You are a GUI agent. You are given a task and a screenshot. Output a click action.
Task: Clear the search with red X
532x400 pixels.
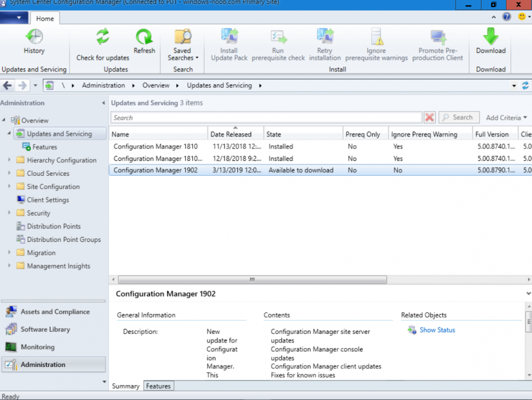429,118
